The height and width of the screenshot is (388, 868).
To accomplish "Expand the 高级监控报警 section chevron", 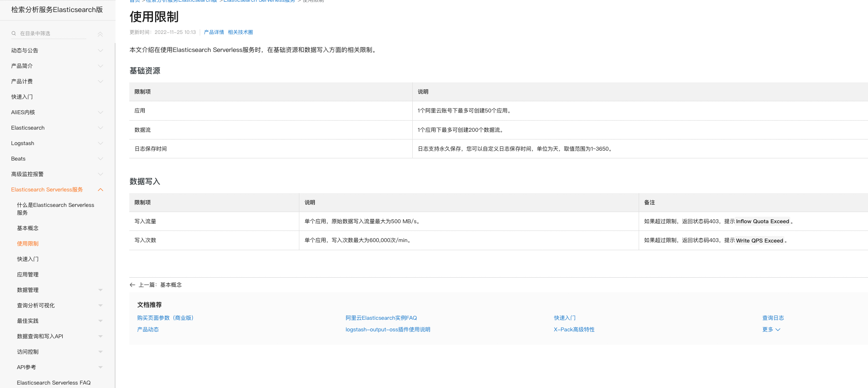I will point(101,174).
